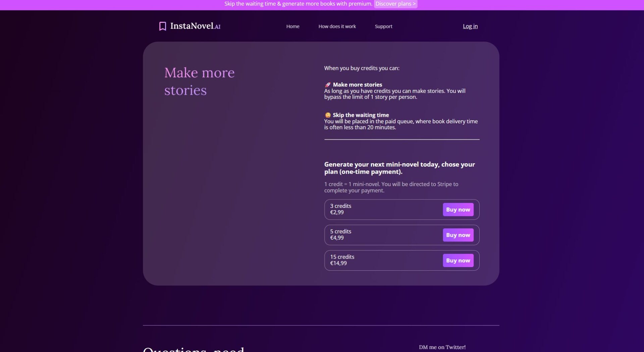Select the 5 credits pricing card
This screenshot has width=644, height=352.
pos(402,235)
